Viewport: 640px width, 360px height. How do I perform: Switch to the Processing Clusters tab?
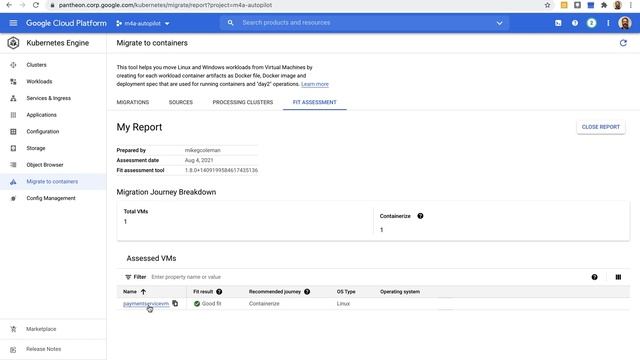(x=242, y=102)
